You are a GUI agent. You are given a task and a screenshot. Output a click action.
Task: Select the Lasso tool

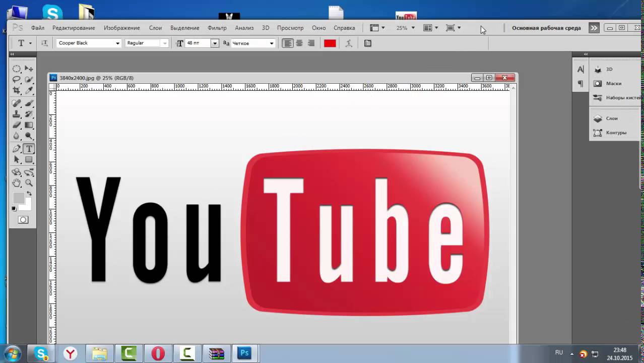click(x=17, y=80)
